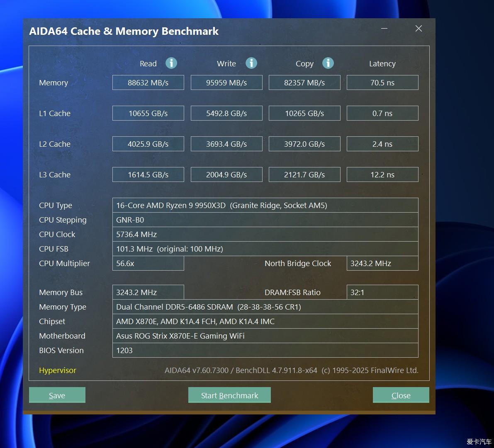
Task: Click the Chipset AMD X870E field
Action: (x=265, y=321)
